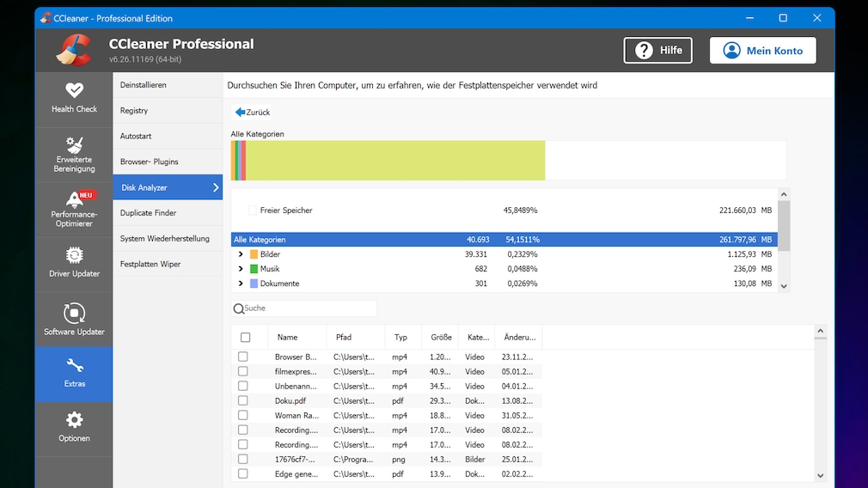Click the magnifier icon in Suche field
The height and width of the screenshot is (488, 868).
point(239,308)
